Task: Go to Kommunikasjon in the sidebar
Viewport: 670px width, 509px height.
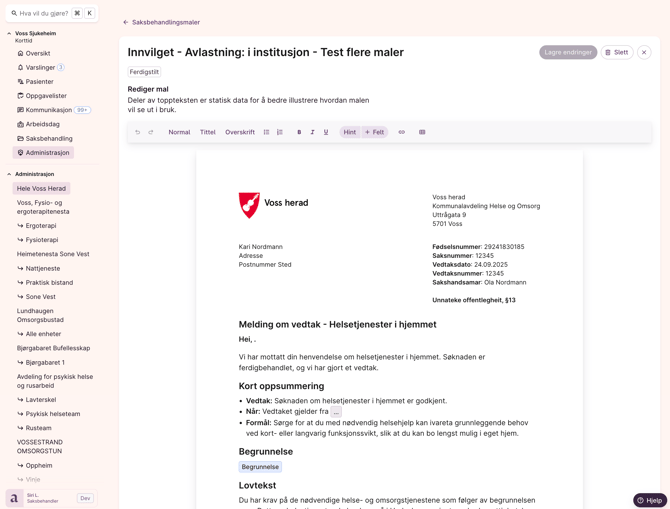Action: click(48, 110)
